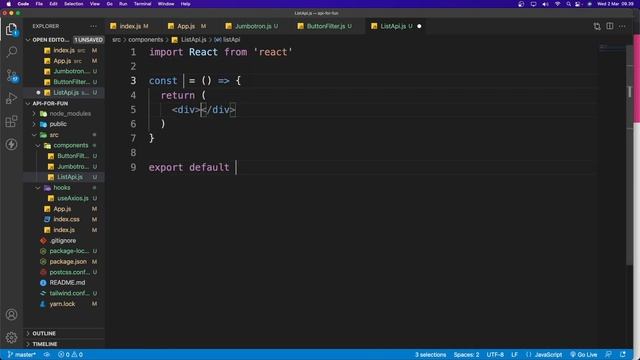Open the Selection menu
Viewport: 640px width, 360px height.
(73, 4)
